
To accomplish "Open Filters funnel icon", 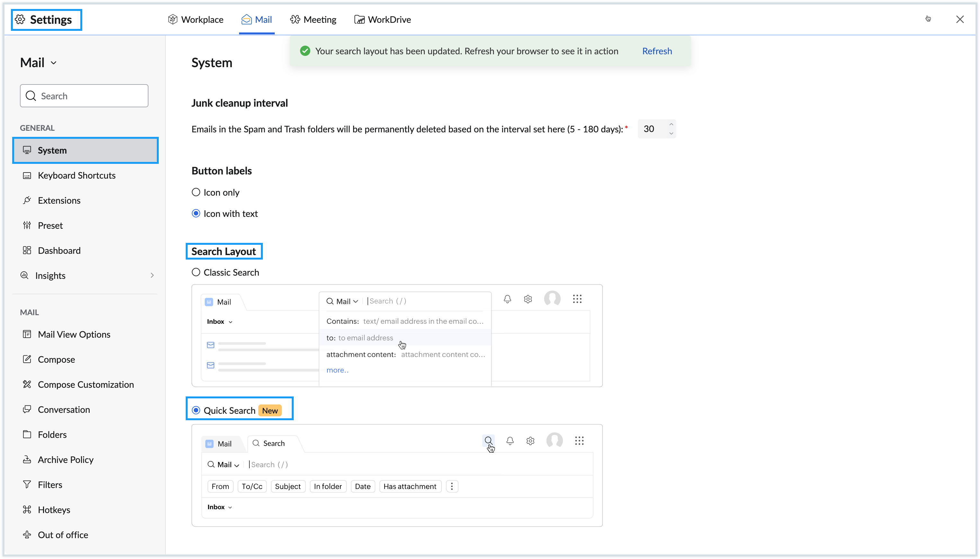I will [x=27, y=484].
